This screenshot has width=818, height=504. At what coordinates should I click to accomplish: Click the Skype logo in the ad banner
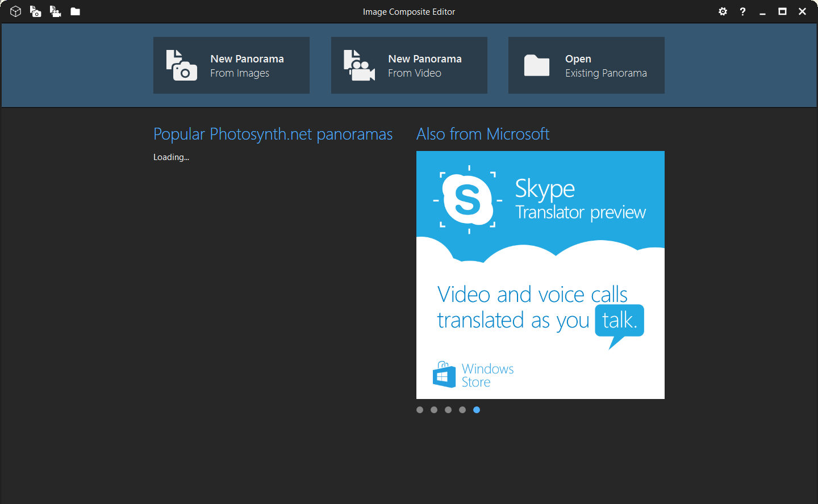(468, 200)
